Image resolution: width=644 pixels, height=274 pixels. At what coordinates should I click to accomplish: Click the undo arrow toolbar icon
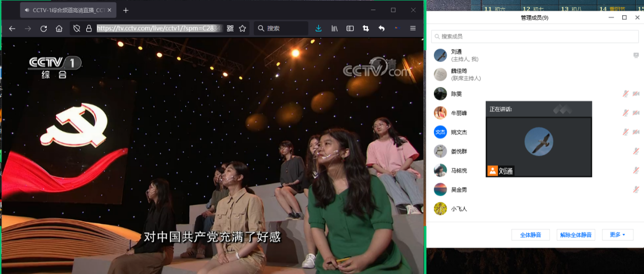[381, 28]
